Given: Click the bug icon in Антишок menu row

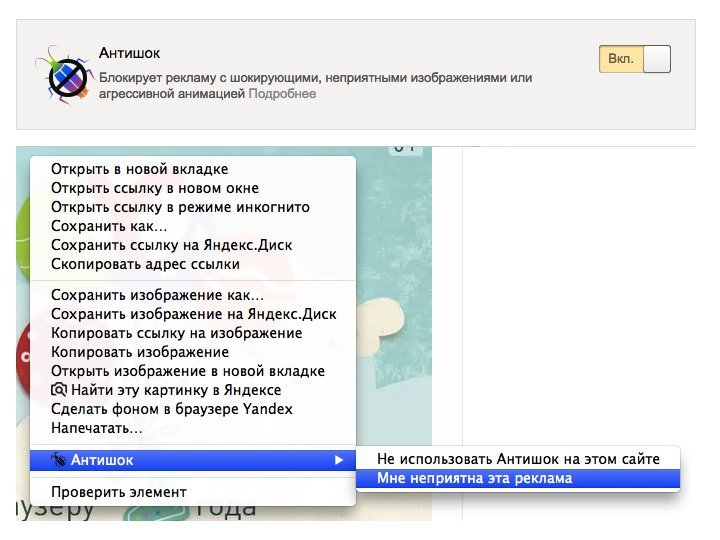Looking at the screenshot, I should click(58, 460).
